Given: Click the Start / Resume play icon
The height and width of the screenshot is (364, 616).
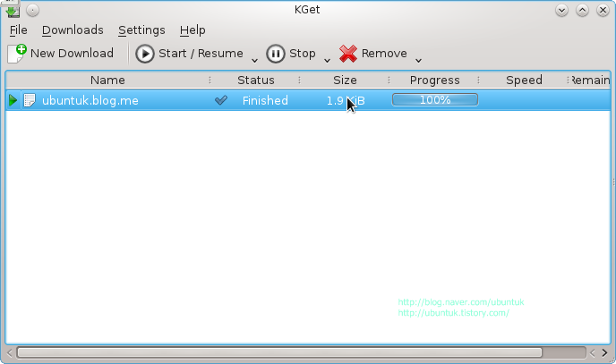Looking at the screenshot, I should coord(145,54).
